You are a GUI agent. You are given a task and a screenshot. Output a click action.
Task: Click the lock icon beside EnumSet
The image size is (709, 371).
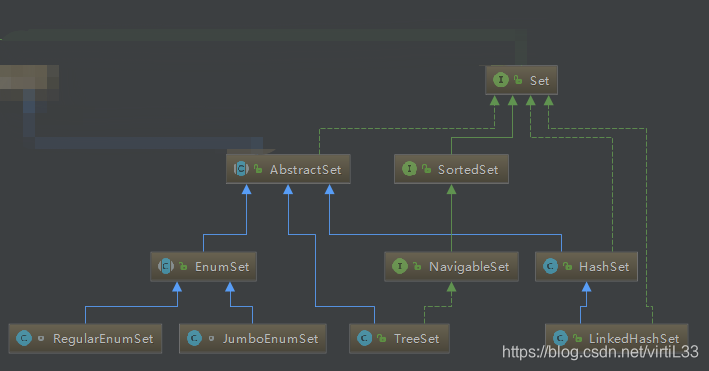coord(183,266)
